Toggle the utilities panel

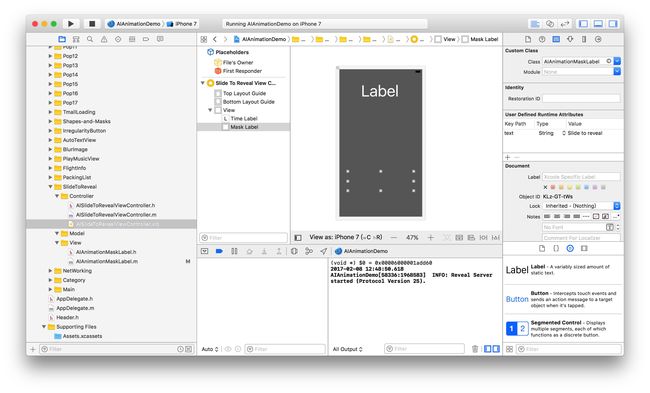pos(613,24)
